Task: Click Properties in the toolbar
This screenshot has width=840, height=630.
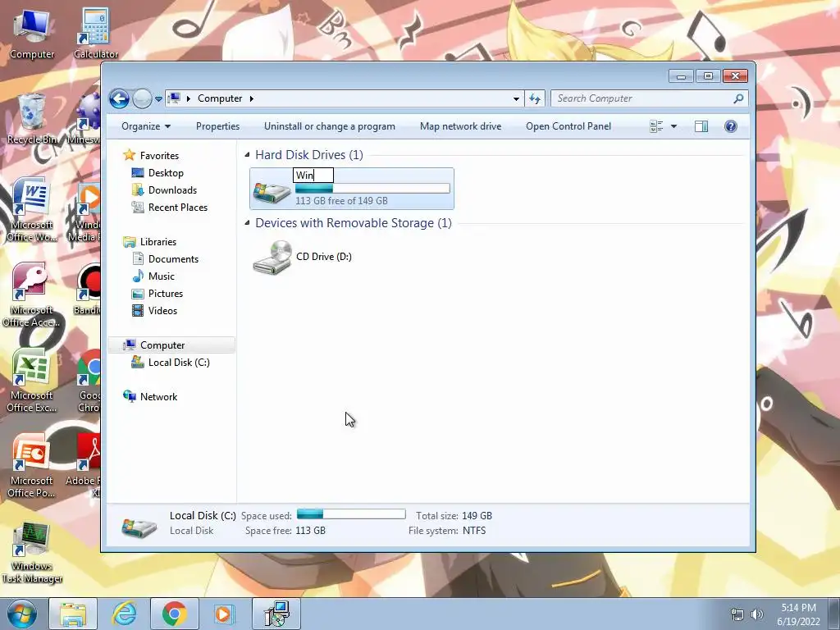Action: pos(217,126)
